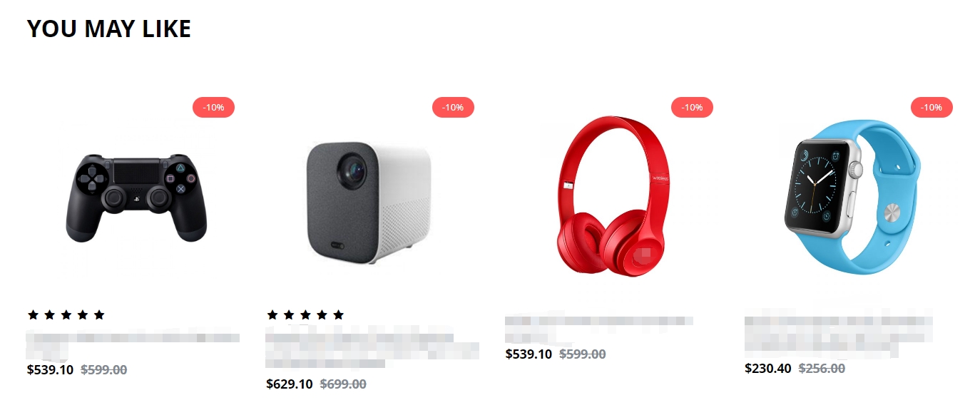Open the headphones product title link

tap(599, 329)
